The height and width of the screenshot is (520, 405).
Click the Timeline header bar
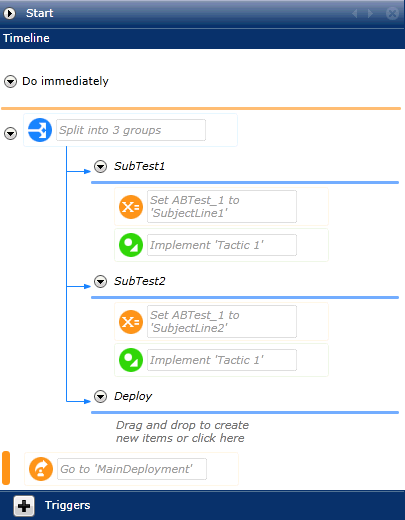202,38
